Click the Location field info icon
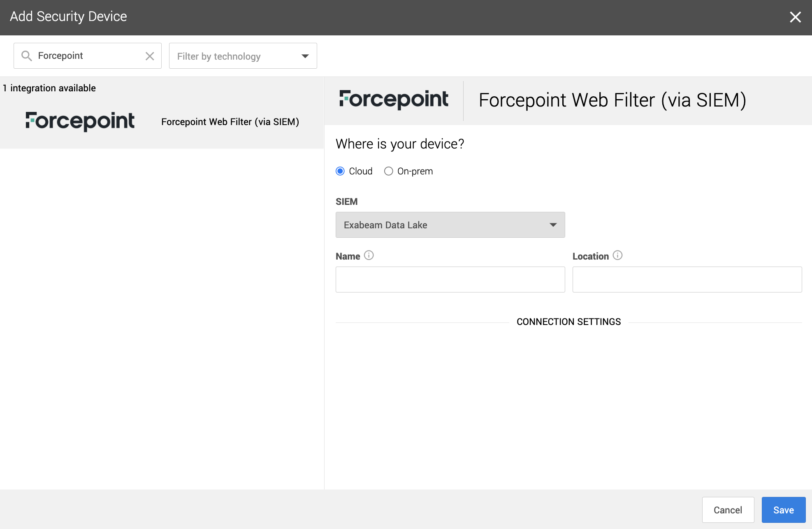Screen dimensions: 812x529 pyautogui.click(x=617, y=255)
